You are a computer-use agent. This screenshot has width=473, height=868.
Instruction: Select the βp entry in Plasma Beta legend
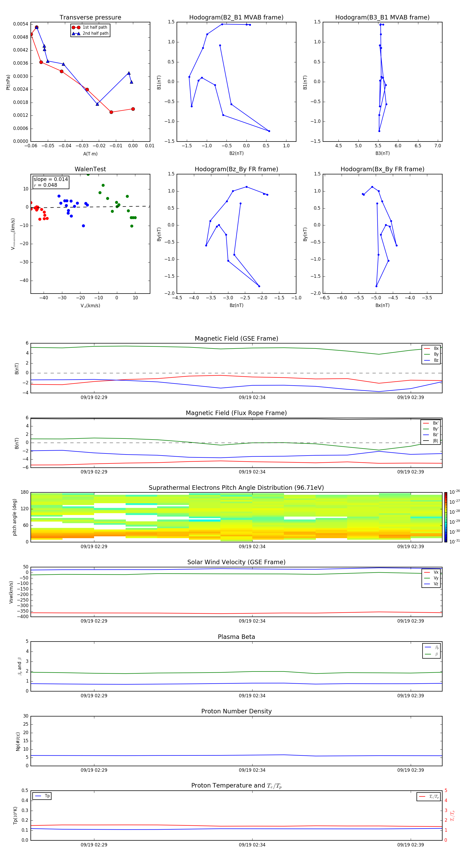click(431, 647)
